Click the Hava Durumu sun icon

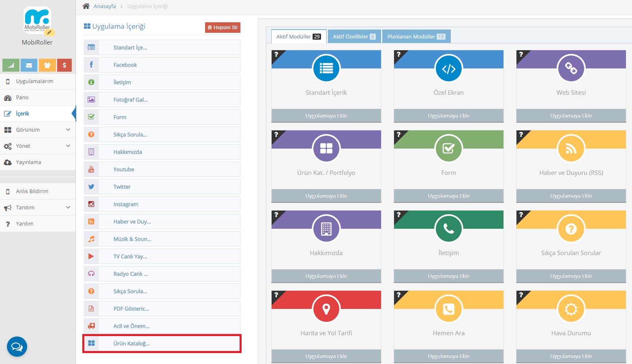(571, 309)
